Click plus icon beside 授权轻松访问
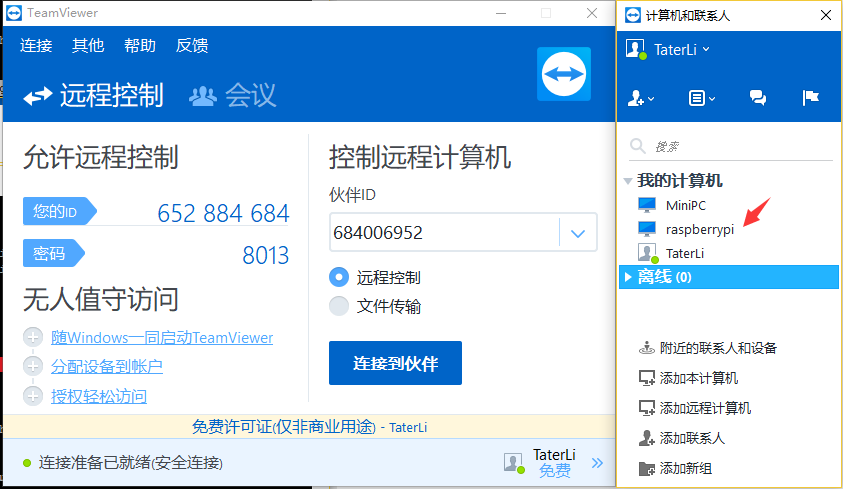This screenshot has width=843, height=489. click(x=33, y=396)
